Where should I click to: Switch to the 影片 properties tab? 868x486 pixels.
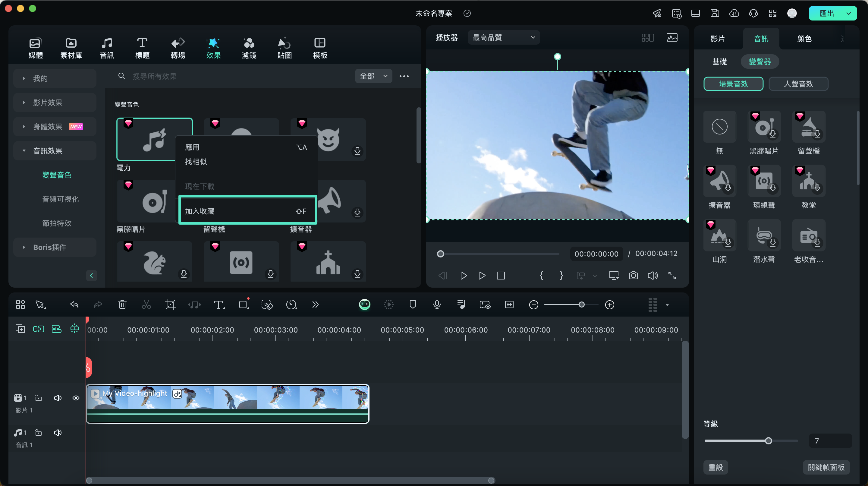click(x=717, y=38)
